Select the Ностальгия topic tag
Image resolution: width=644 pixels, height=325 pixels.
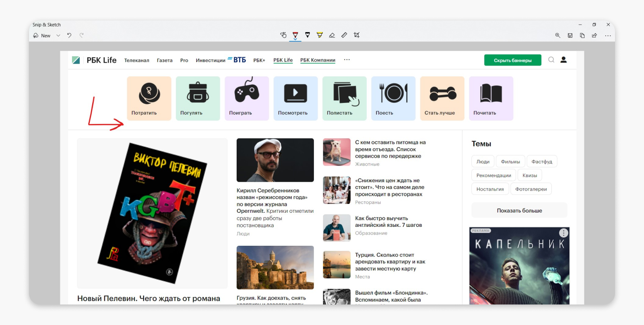coord(490,189)
